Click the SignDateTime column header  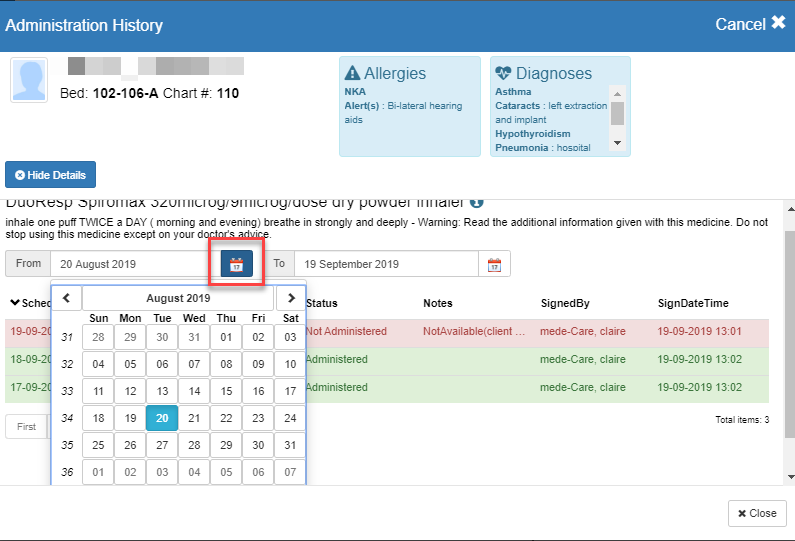pyautogui.click(x=692, y=303)
